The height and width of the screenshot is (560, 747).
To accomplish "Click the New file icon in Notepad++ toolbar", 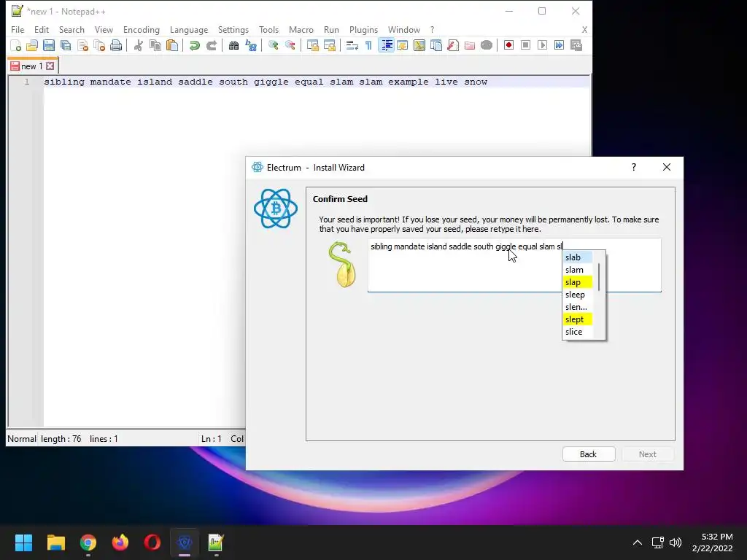I will click(x=16, y=45).
